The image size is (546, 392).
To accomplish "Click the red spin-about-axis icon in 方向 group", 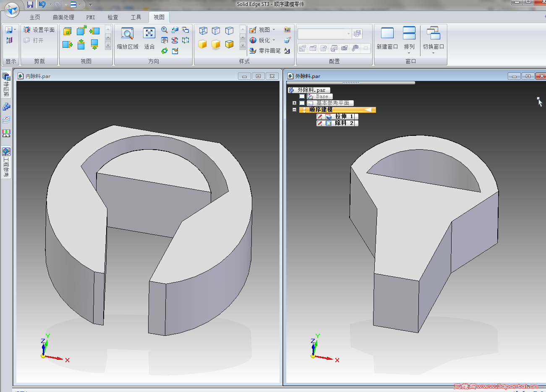I will pyautogui.click(x=175, y=40).
